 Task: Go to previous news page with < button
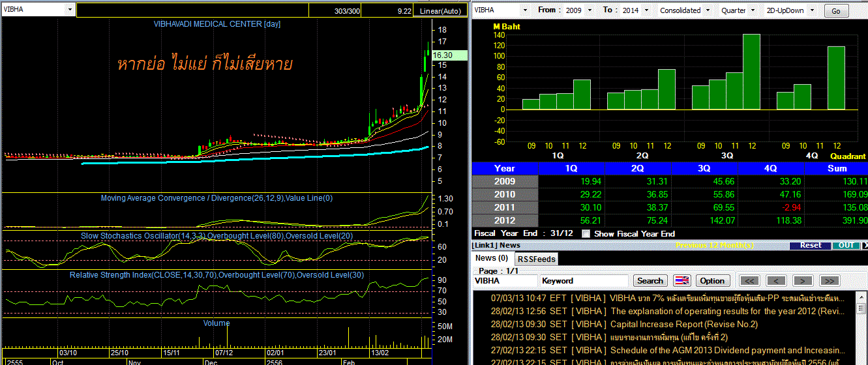point(776,280)
